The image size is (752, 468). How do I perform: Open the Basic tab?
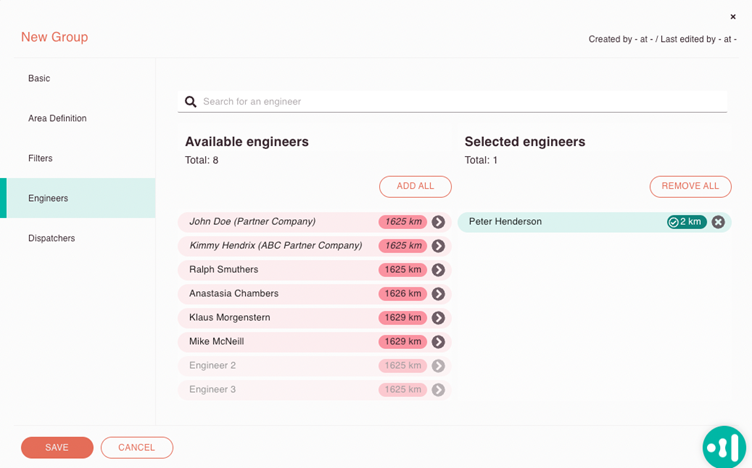click(x=39, y=78)
